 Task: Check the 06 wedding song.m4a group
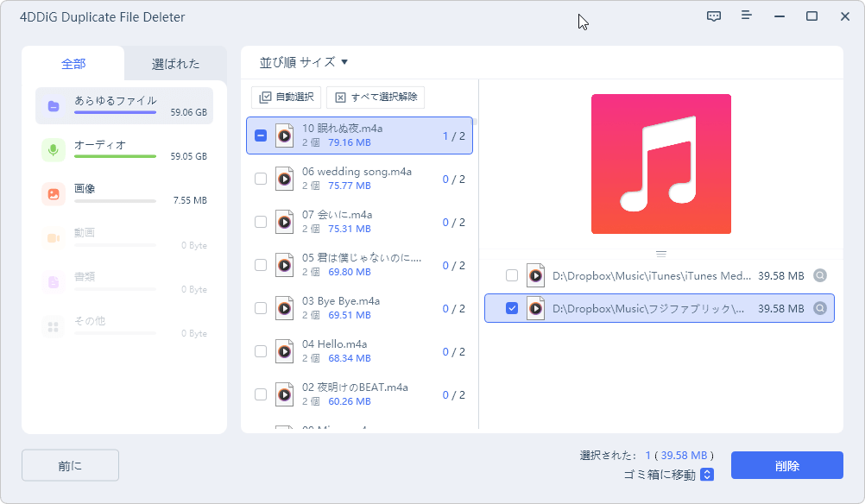click(261, 179)
